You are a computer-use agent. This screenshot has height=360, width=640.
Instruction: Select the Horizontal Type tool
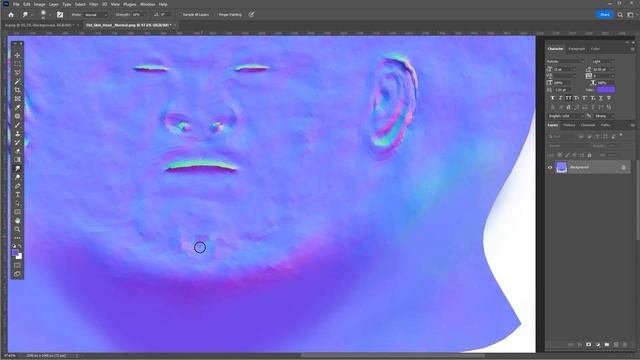click(17, 195)
